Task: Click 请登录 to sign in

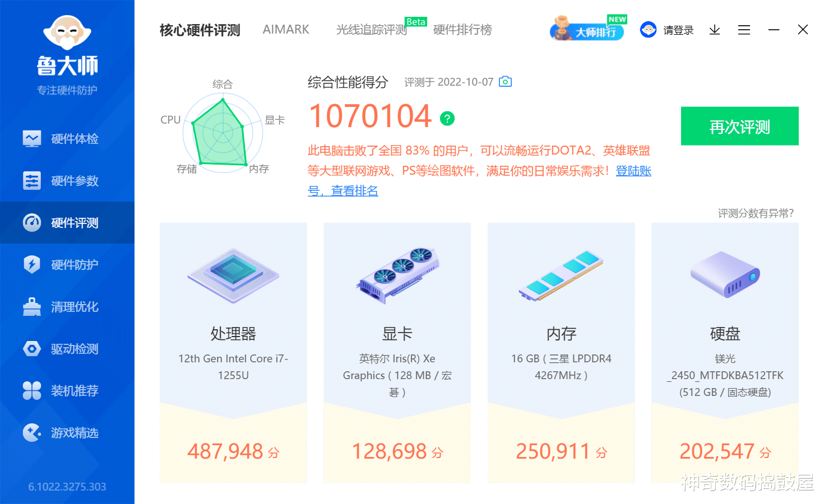Action: (678, 30)
